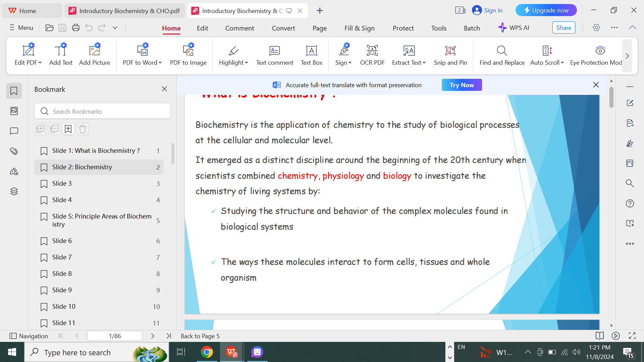Add a new bookmark icon

(68, 129)
